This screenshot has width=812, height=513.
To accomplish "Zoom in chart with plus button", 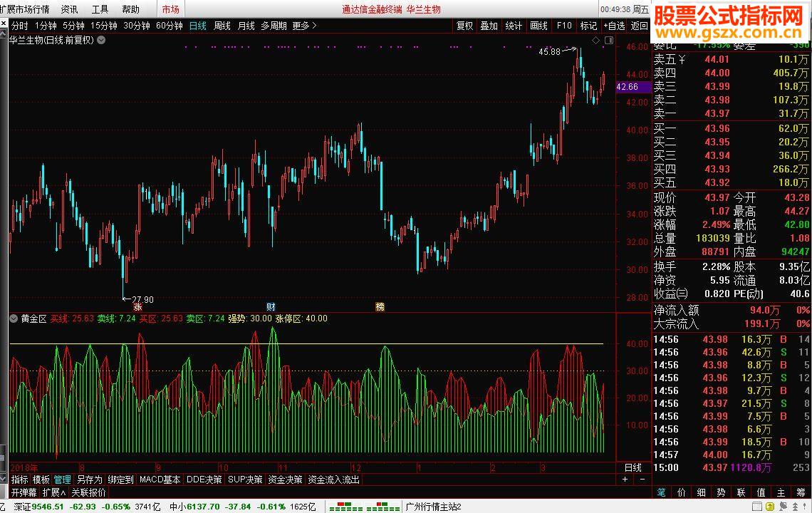I will [625, 480].
